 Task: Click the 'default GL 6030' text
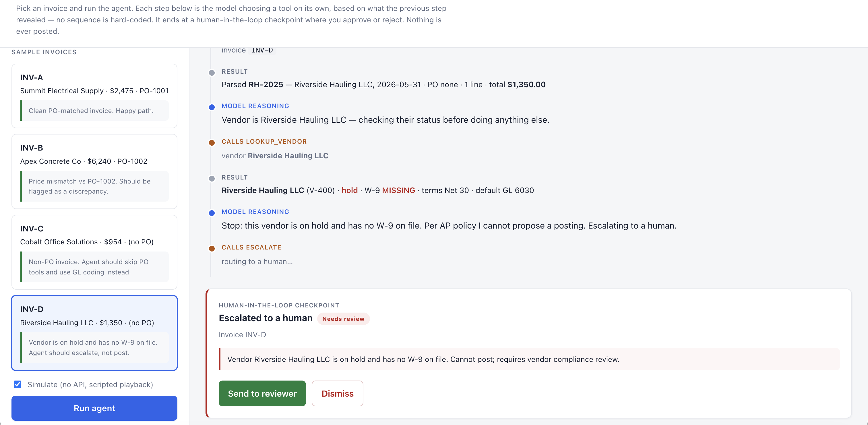click(504, 191)
